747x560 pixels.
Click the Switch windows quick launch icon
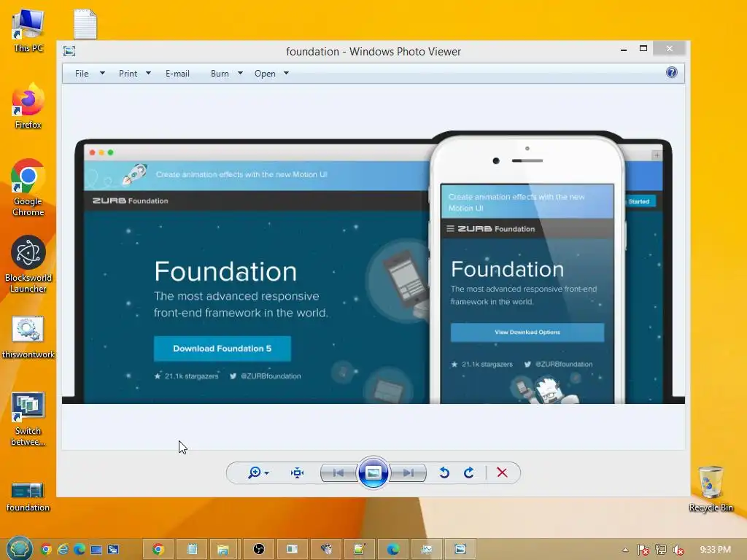(x=113, y=550)
